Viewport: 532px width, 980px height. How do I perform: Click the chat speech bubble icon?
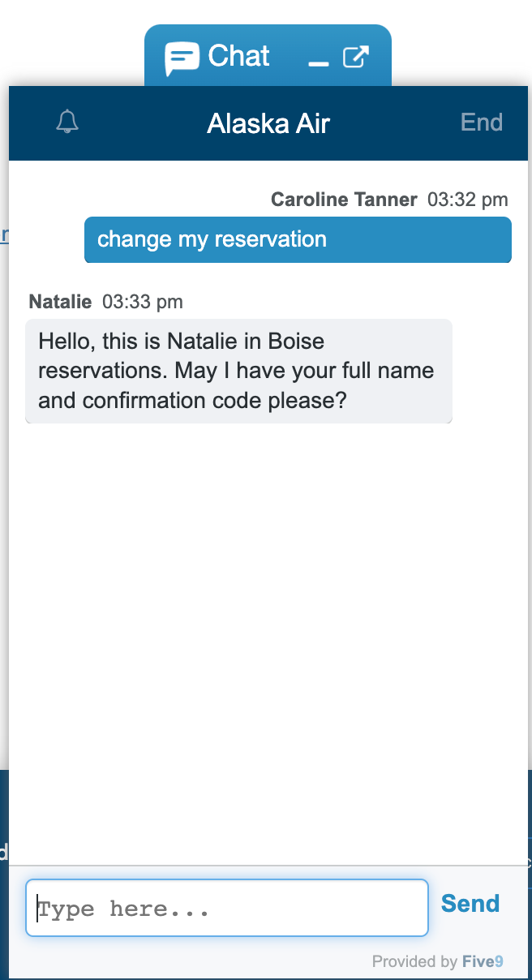point(182,58)
